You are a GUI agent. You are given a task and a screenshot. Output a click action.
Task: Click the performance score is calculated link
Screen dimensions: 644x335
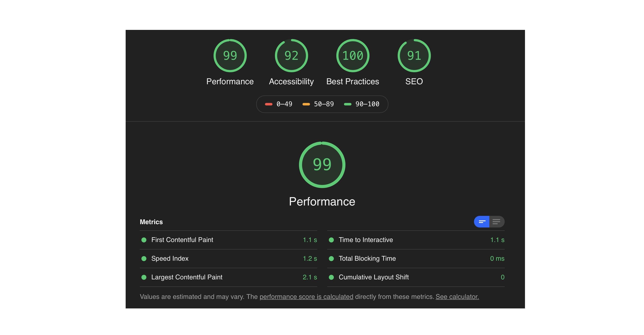[x=306, y=297]
